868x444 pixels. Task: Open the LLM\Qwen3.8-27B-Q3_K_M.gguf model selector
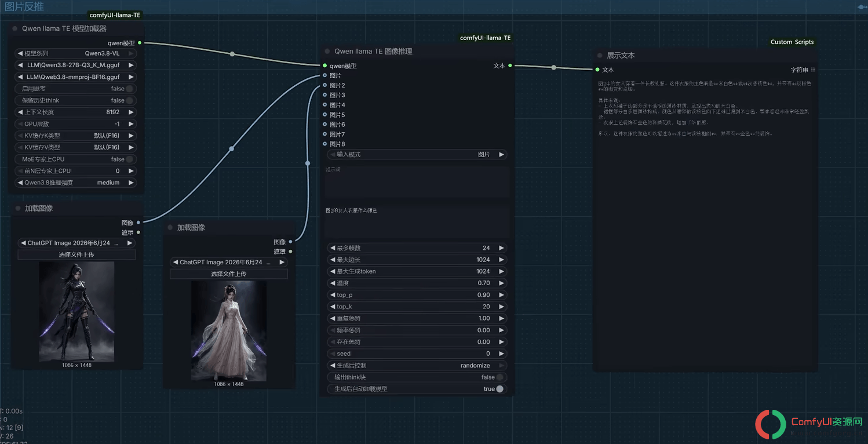tap(75, 65)
